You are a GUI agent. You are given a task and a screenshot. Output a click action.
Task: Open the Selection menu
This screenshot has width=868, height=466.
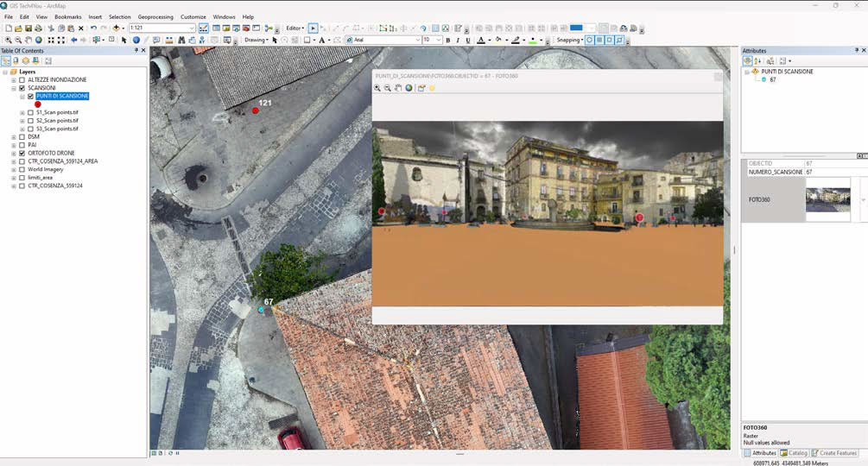[119, 17]
